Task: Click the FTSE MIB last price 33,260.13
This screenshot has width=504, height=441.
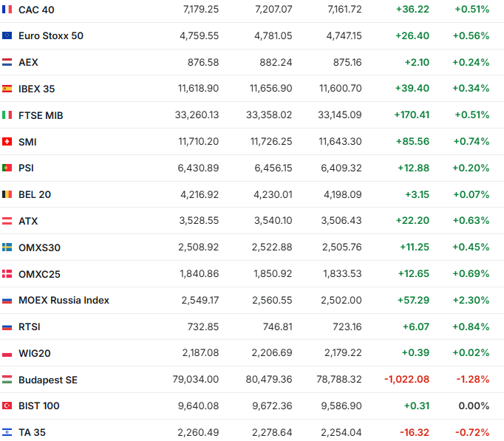Action: click(x=193, y=115)
